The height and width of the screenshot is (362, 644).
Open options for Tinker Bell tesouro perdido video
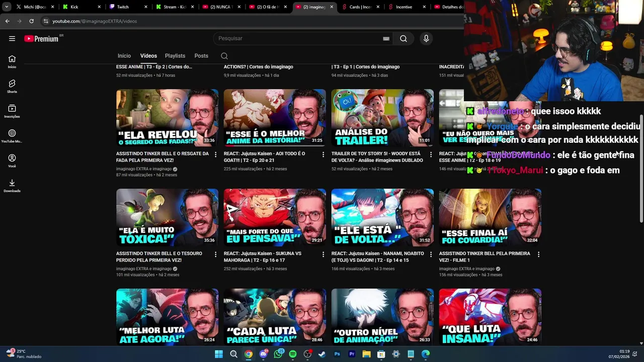[215, 254]
